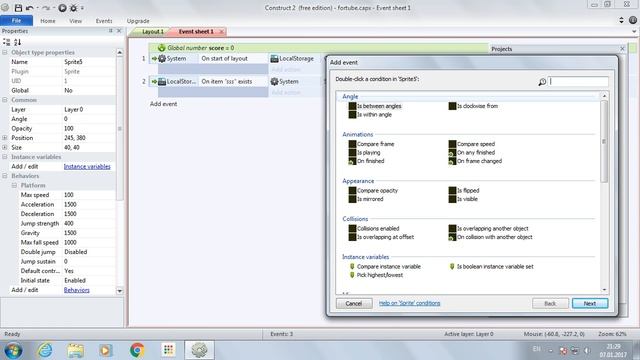The image size is (640, 360).
Task: Collapse the Platform behavior group
Action: click(14, 185)
